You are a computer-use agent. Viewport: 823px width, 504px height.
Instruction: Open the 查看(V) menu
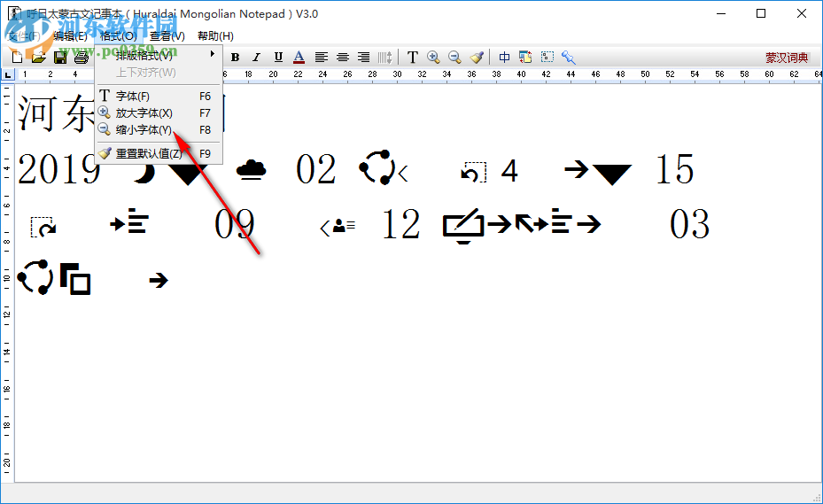click(x=167, y=35)
